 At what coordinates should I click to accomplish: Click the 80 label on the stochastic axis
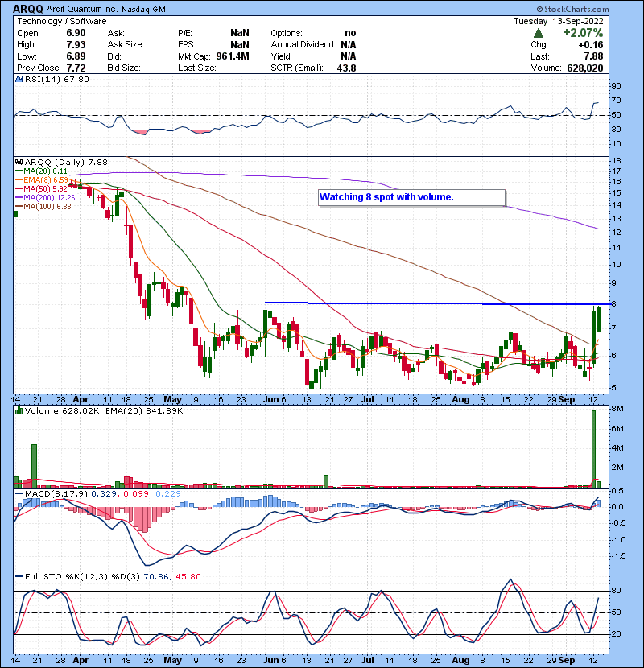click(x=617, y=591)
